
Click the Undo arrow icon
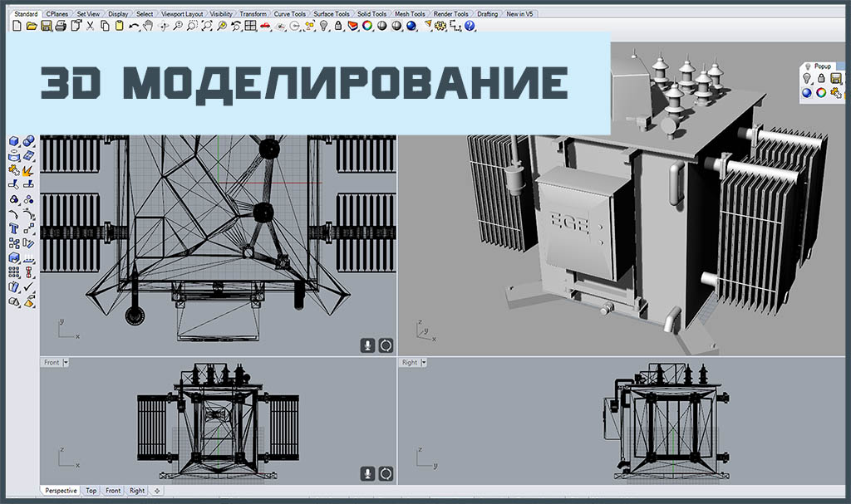(134, 27)
